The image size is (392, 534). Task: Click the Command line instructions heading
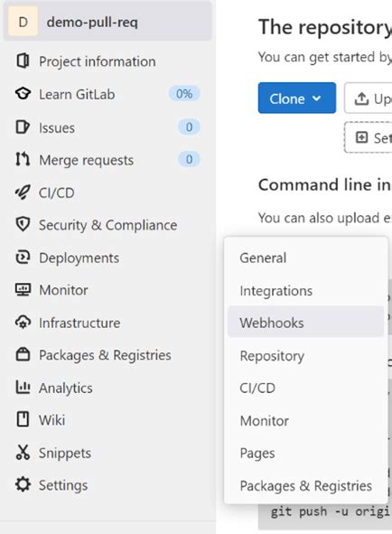[325, 184]
